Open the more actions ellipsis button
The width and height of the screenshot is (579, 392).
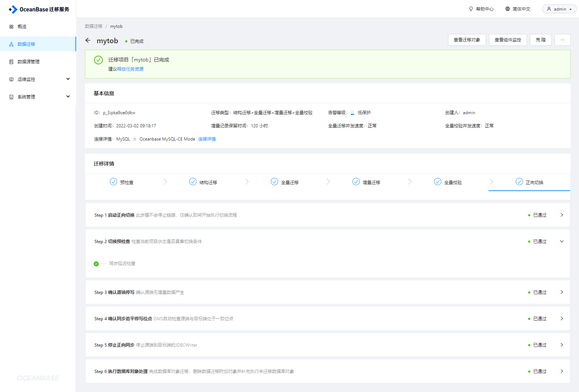(563, 40)
